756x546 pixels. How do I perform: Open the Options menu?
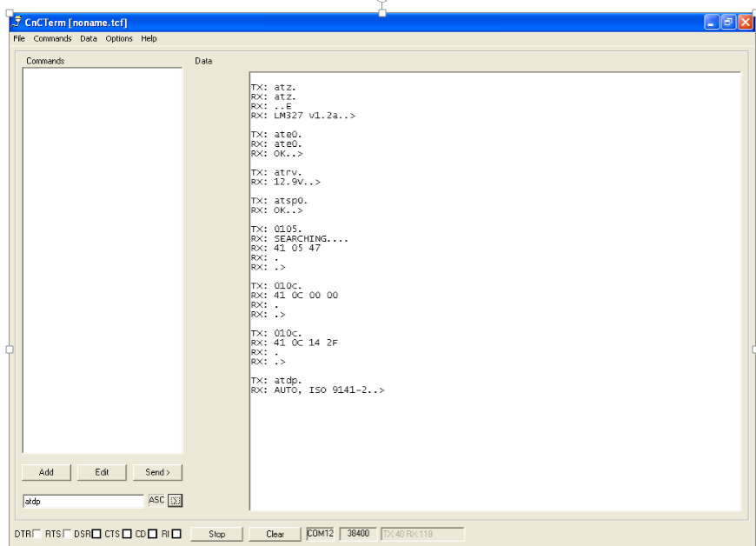tap(118, 38)
